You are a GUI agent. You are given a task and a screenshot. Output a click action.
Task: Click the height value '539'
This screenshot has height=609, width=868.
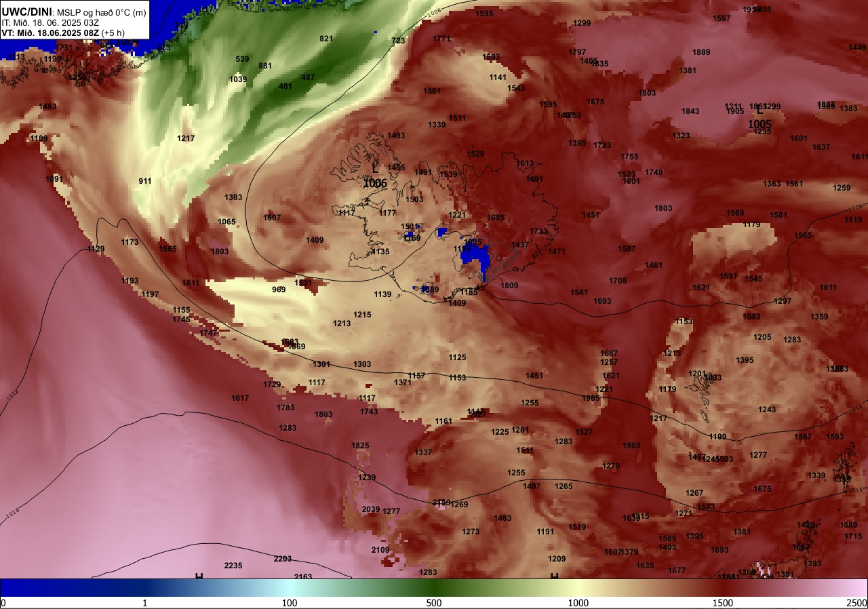242,59
